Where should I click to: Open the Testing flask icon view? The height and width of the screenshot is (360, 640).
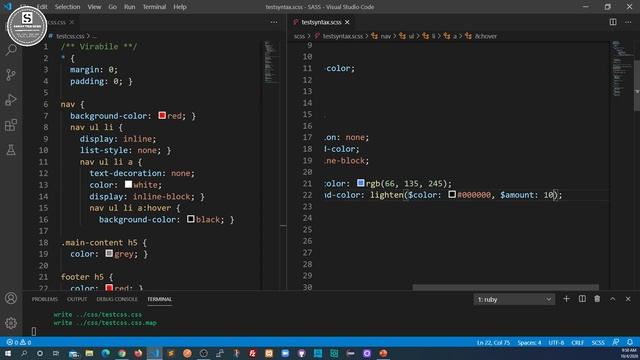coord(11,150)
